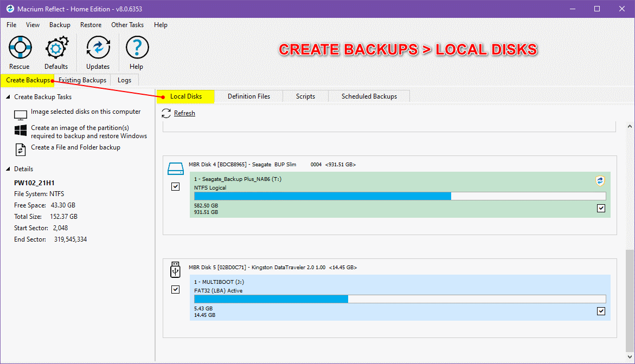
Task: Toggle the MBR Disk 5 whole-disk checkbox
Action: pyautogui.click(x=175, y=290)
